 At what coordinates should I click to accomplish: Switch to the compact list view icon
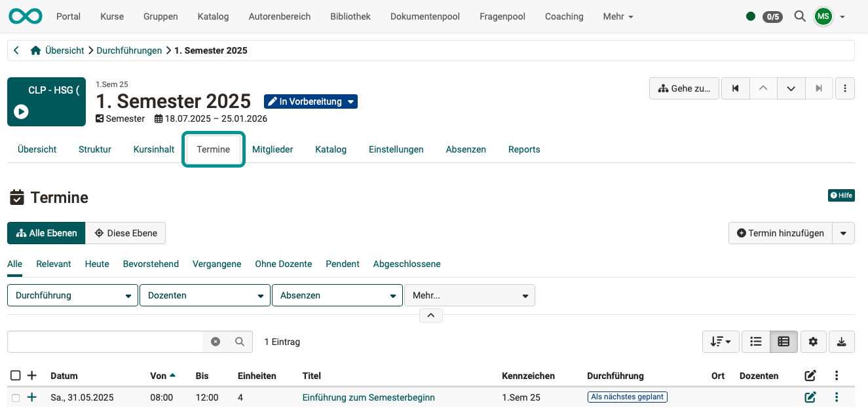coord(755,341)
